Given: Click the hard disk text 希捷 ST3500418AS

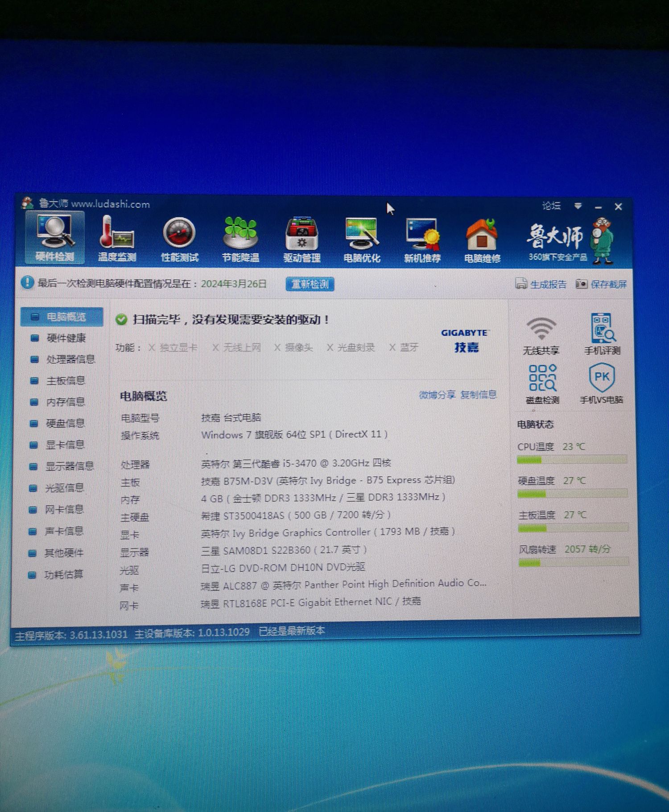Looking at the screenshot, I should pos(242,515).
